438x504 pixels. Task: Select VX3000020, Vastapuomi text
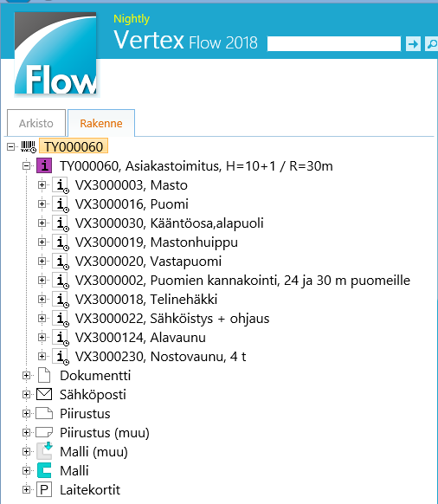point(149,262)
